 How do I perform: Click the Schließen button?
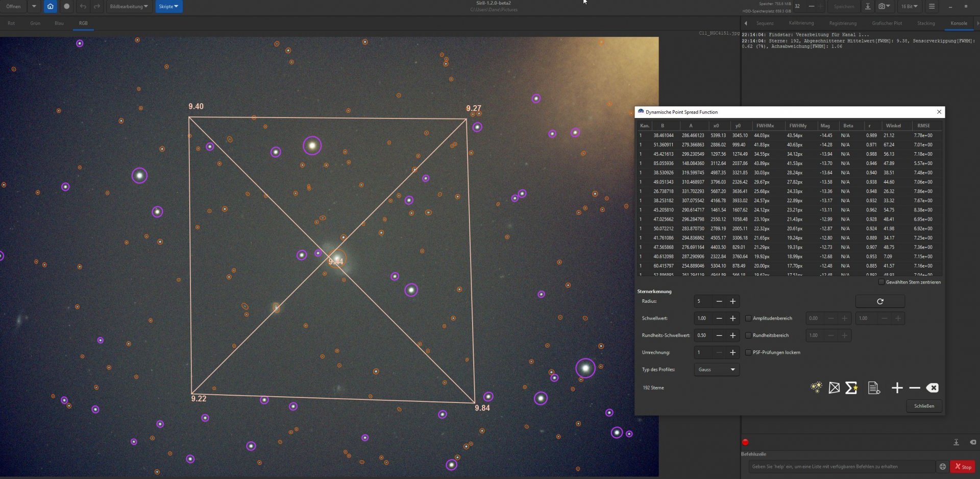(x=924, y=406)
